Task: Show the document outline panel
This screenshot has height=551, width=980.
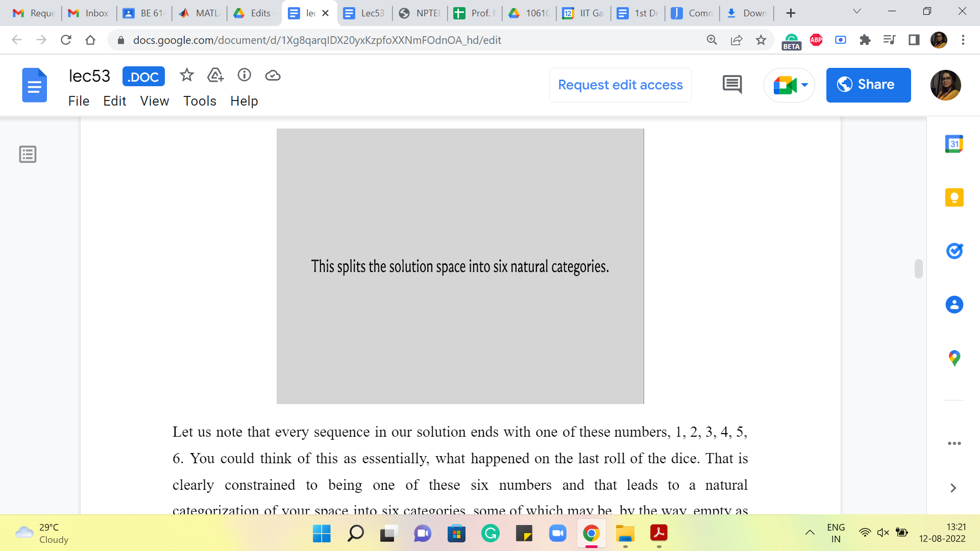Action: click(28, 154)
